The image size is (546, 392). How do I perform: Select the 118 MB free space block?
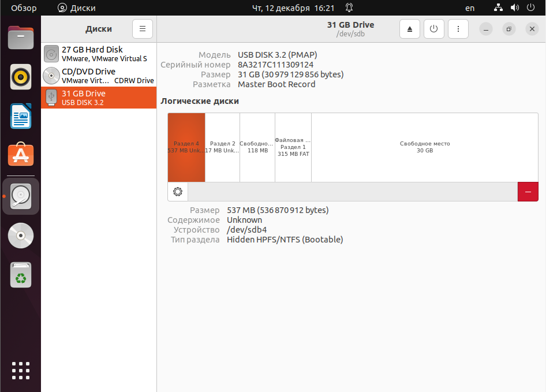(257, 147)
